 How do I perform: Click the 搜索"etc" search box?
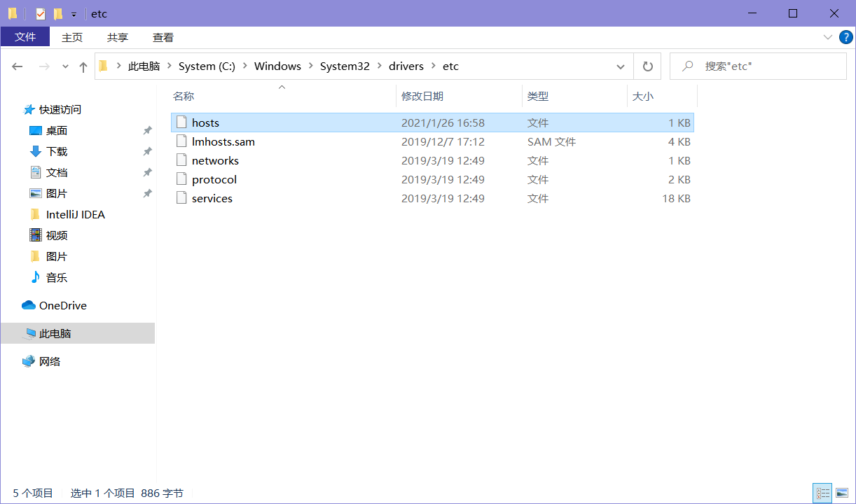[758, 66]
